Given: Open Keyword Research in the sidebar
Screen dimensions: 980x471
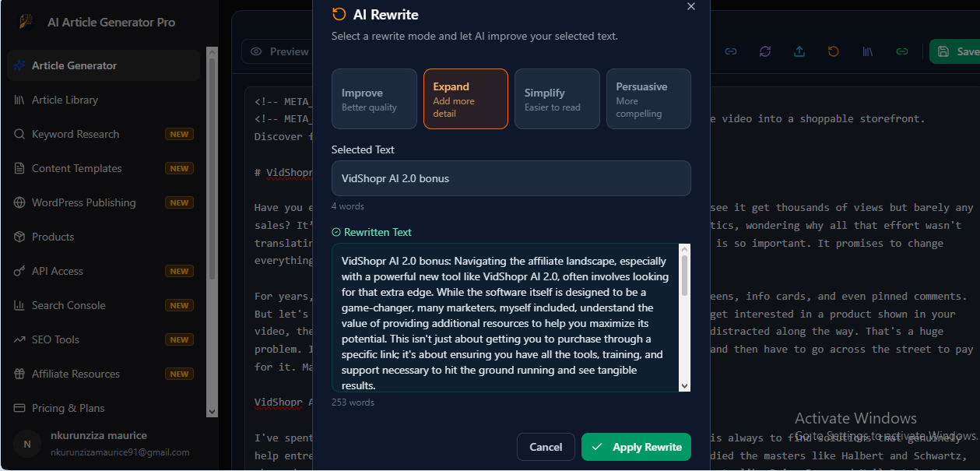Looking at the screenshot, I should point(104,134).
